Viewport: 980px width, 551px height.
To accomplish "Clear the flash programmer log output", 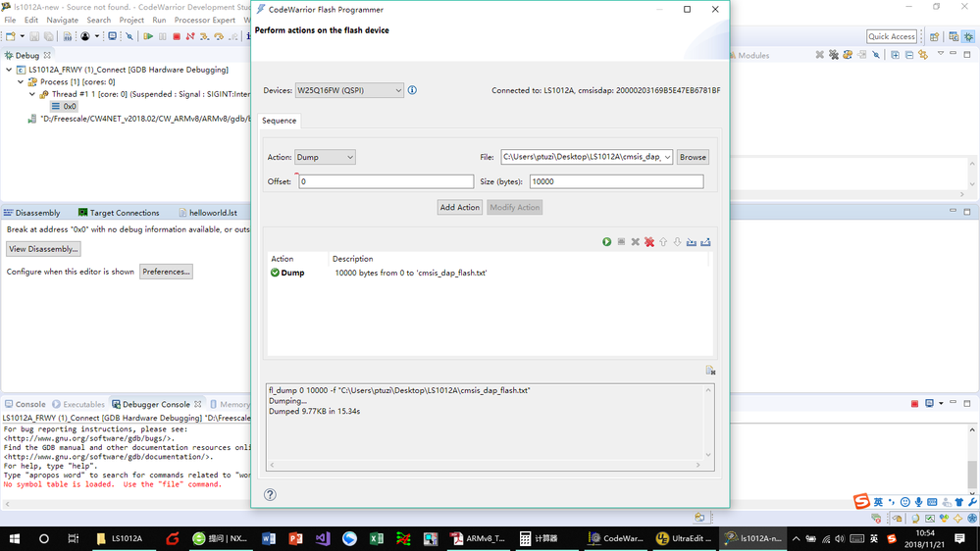I will (710, 371).
